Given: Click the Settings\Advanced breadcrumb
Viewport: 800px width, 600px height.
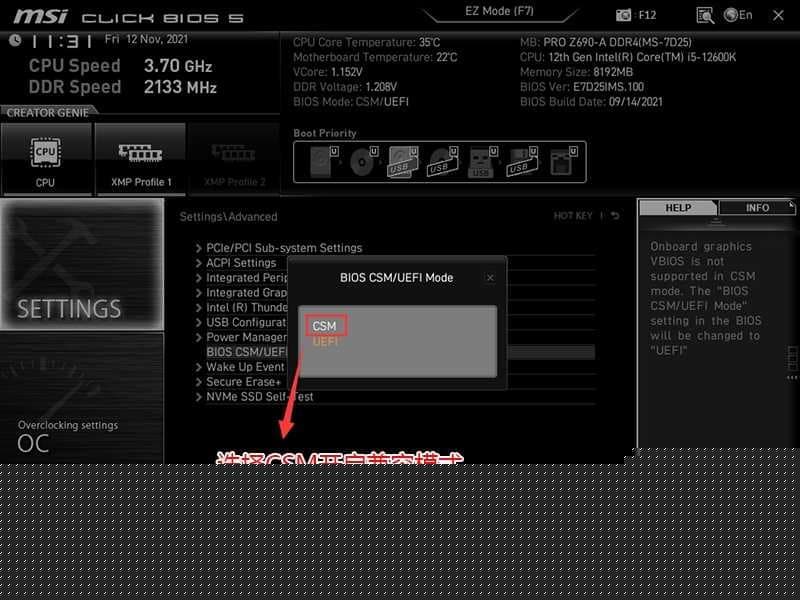Looking at the screenshot, I should 229,216.
